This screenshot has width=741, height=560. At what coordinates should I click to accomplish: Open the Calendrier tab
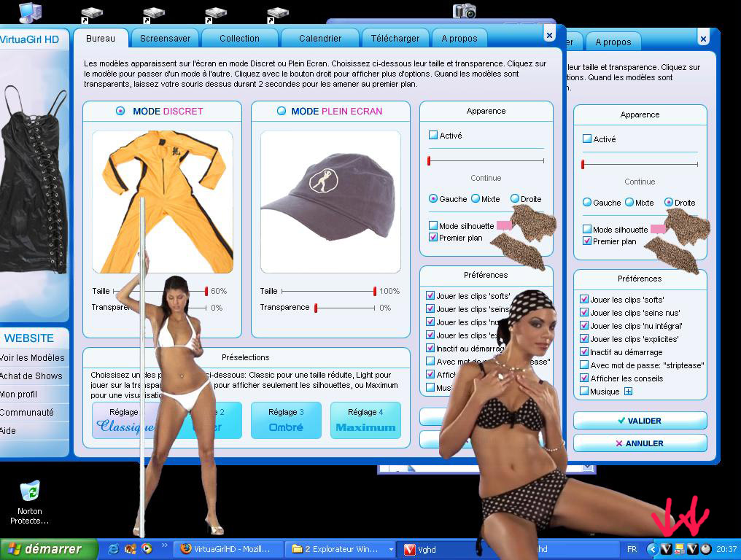320,38
